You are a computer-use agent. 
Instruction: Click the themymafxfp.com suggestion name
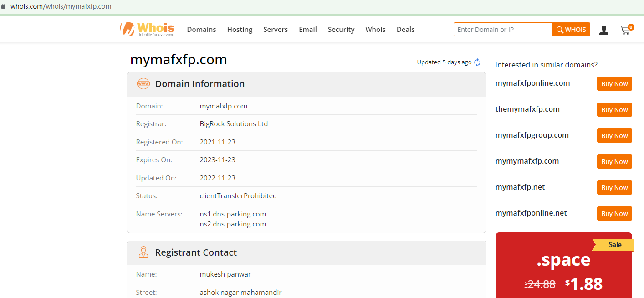[527, 109]
